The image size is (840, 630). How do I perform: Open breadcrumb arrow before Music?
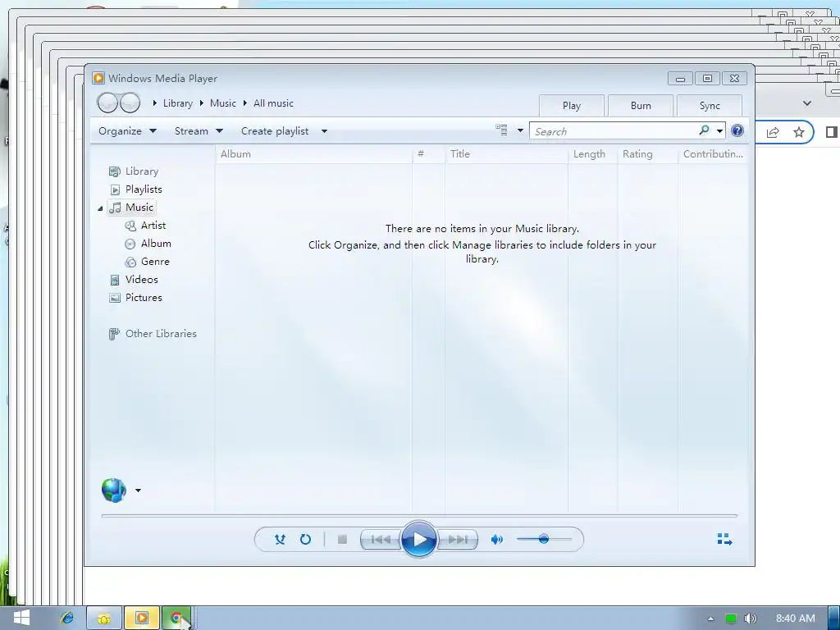pyautogui.click(x=202, y=103)
